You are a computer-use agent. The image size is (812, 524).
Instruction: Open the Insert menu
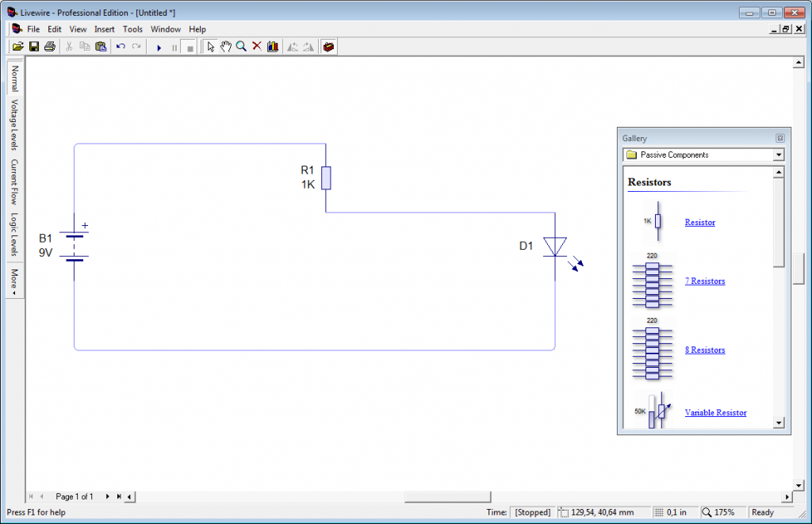point(105,29)
